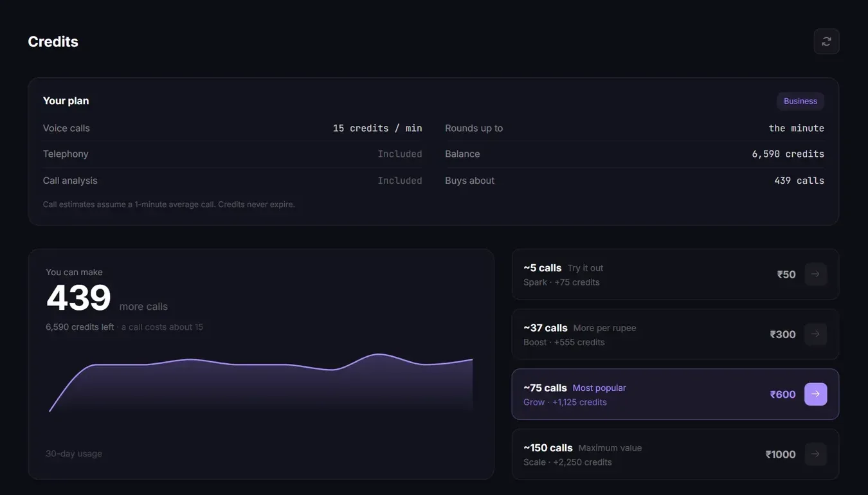Image resolution: width=868 pixels, height=495 pixels.
Task: Click the "₹50" price
Action: coord(786,274)
